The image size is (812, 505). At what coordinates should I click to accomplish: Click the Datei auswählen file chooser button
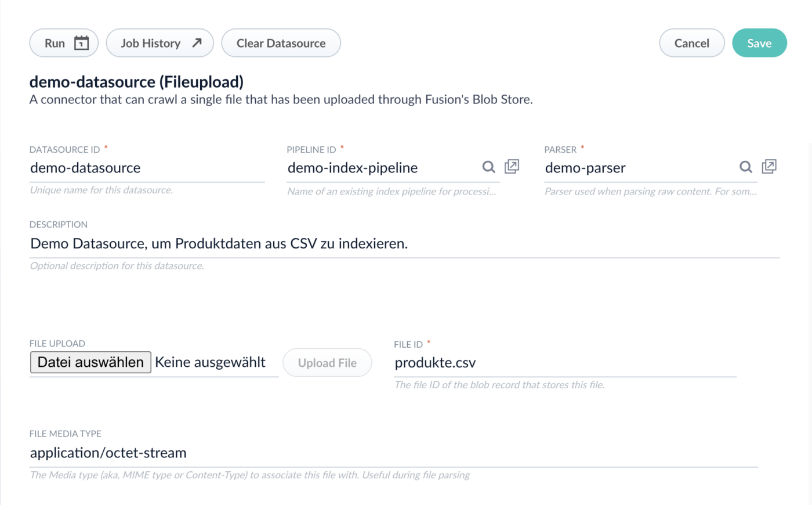click(x=90, y=362)
